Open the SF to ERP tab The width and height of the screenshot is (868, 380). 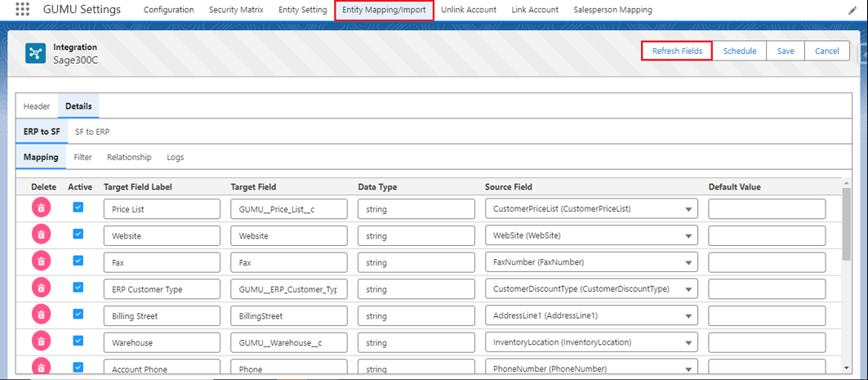(x=92, y=132)
